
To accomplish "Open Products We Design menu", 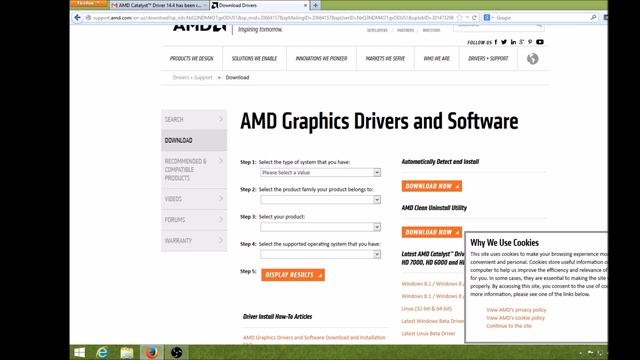I will coord(191,59).
